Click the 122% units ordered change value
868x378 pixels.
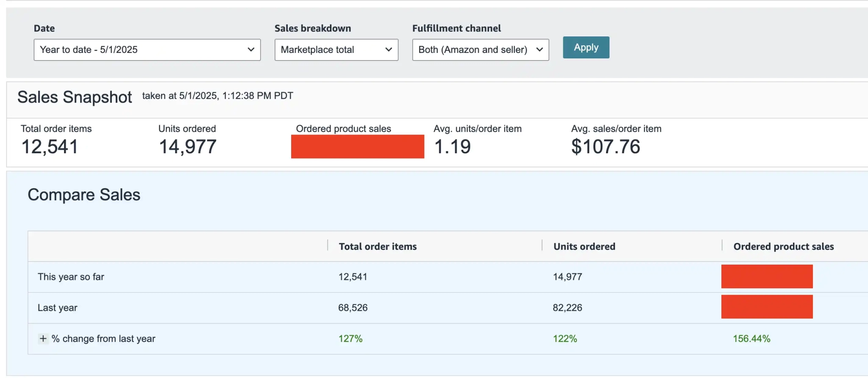[565, 339]
